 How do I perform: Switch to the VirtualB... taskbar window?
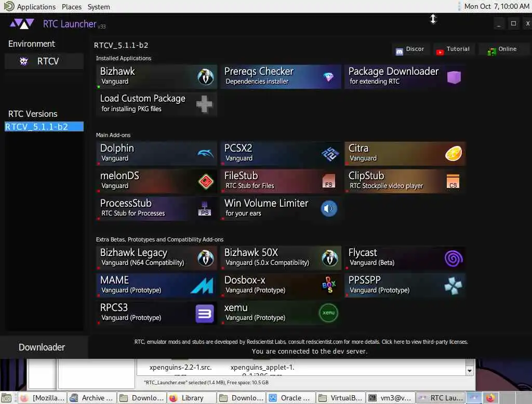tap(341, 398)
